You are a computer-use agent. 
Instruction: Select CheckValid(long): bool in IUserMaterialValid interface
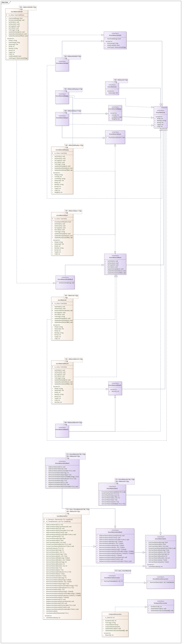click(x=114, y=39)
